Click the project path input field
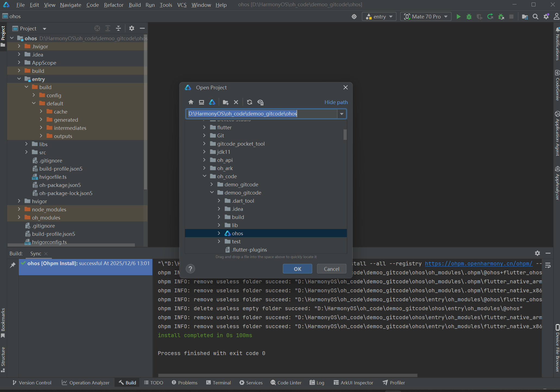 tap(261, 114)
